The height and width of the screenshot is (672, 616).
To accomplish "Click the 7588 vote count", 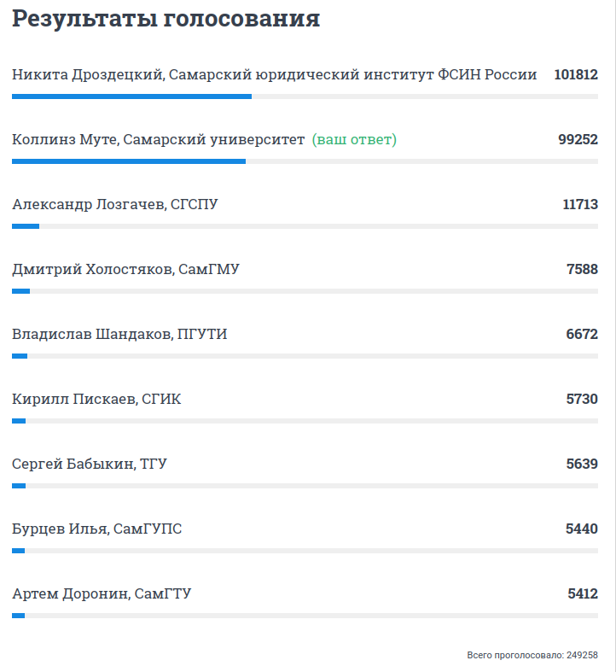I will coord(582,270).
